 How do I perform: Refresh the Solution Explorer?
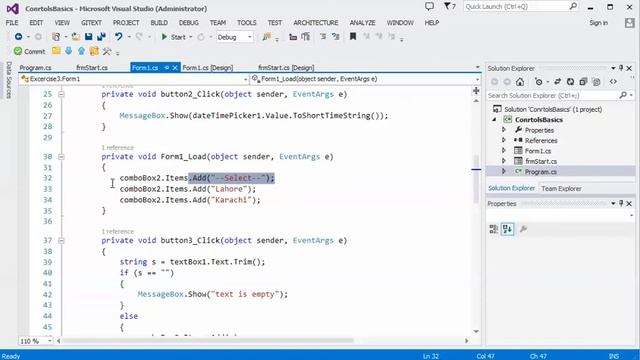click(x=570, y=82)
